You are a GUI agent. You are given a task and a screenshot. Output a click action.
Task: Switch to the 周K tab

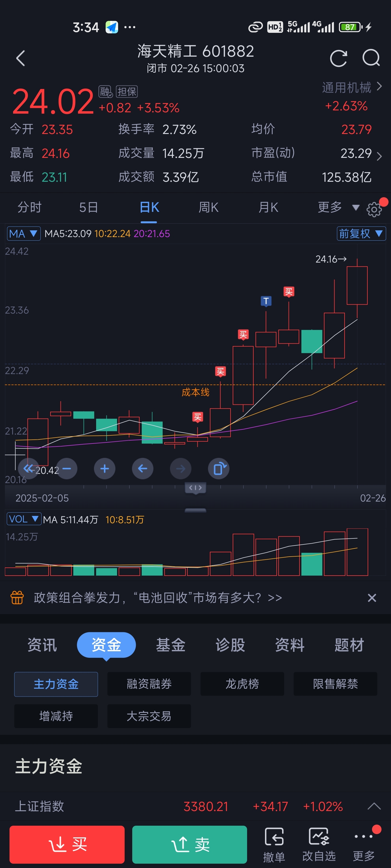209,208
